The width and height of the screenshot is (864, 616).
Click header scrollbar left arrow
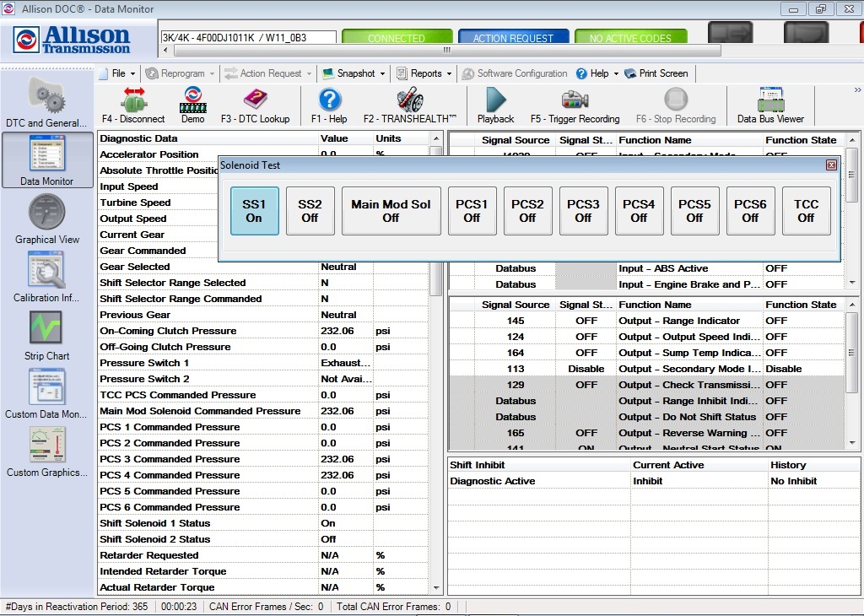click(x=165, y=50)
